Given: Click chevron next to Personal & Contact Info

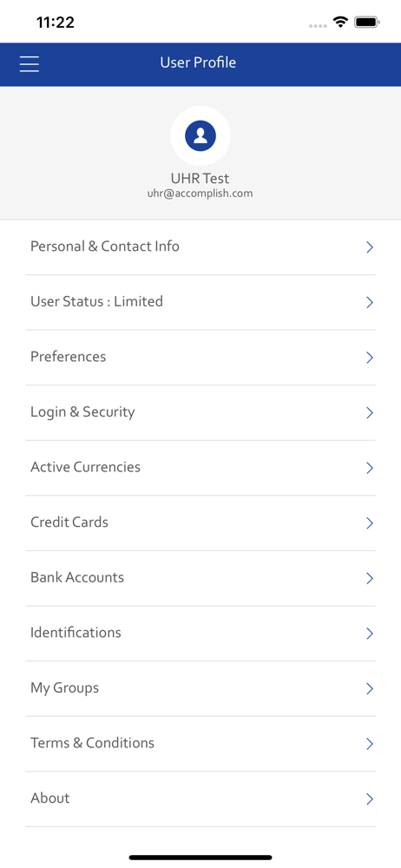Looking at the screenshot, I should tap(370, 247).
